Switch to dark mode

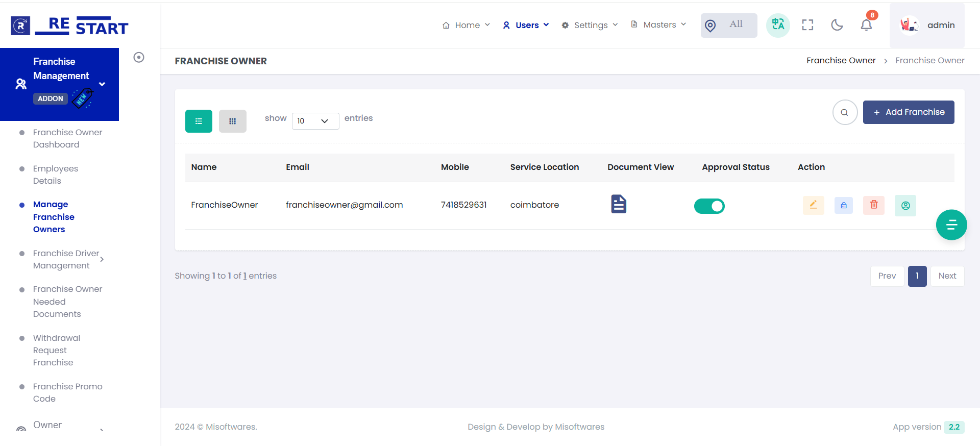[837, 25]
